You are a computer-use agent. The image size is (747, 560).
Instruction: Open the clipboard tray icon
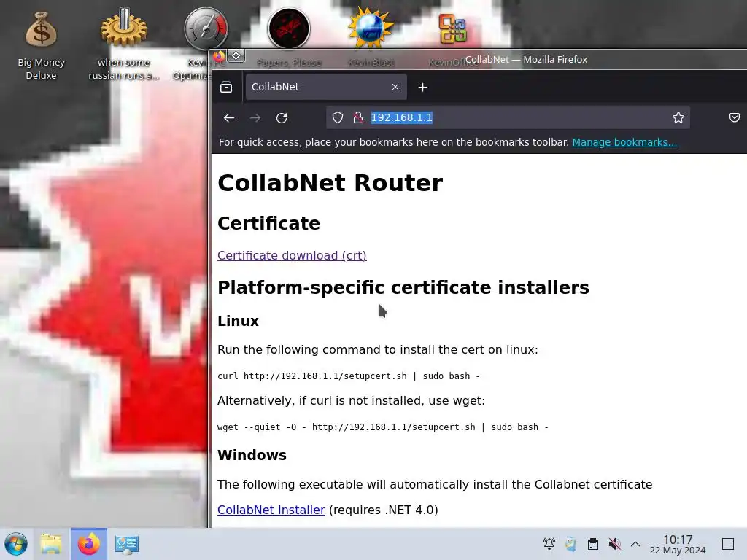tap(592, 544)
